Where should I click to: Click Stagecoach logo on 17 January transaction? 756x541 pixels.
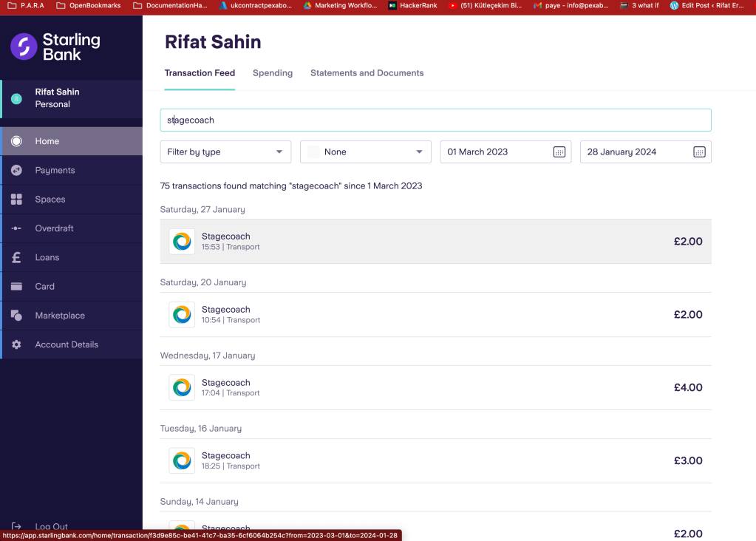coord(182,387)
